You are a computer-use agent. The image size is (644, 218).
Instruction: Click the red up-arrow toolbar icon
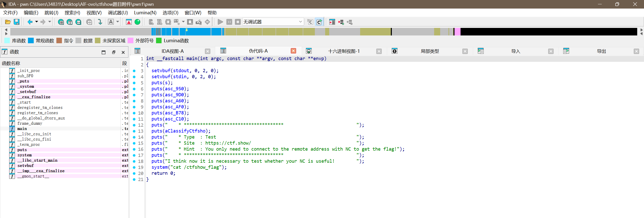pyautogui.click(x=129, y=22)
